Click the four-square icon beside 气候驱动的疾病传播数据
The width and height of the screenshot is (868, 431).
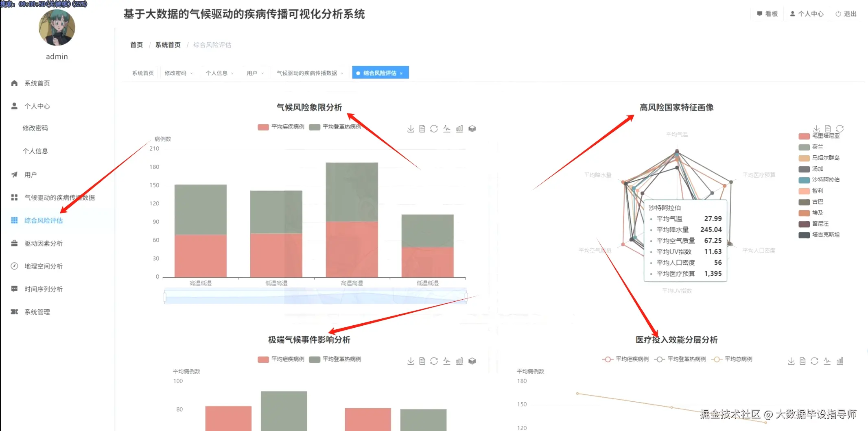[x=14, y=197]
